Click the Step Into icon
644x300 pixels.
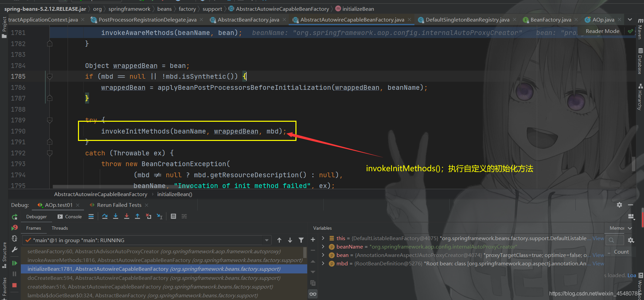pos(116,216)
